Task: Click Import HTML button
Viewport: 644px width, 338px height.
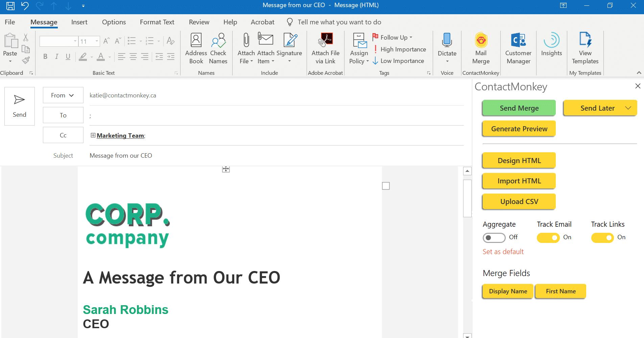Action: pos(519,181)
